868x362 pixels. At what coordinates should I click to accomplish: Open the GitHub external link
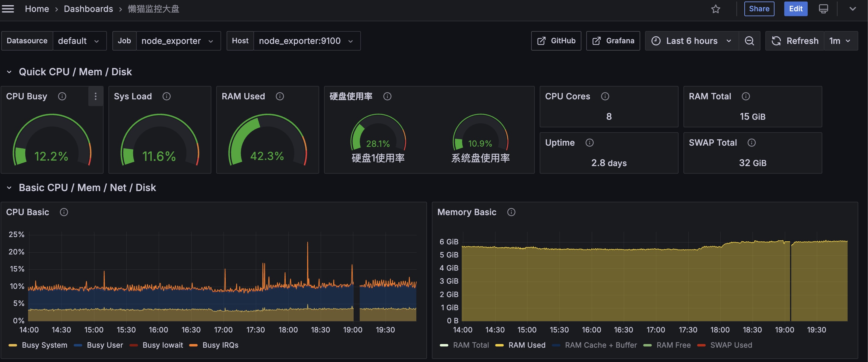coord(556,41)
